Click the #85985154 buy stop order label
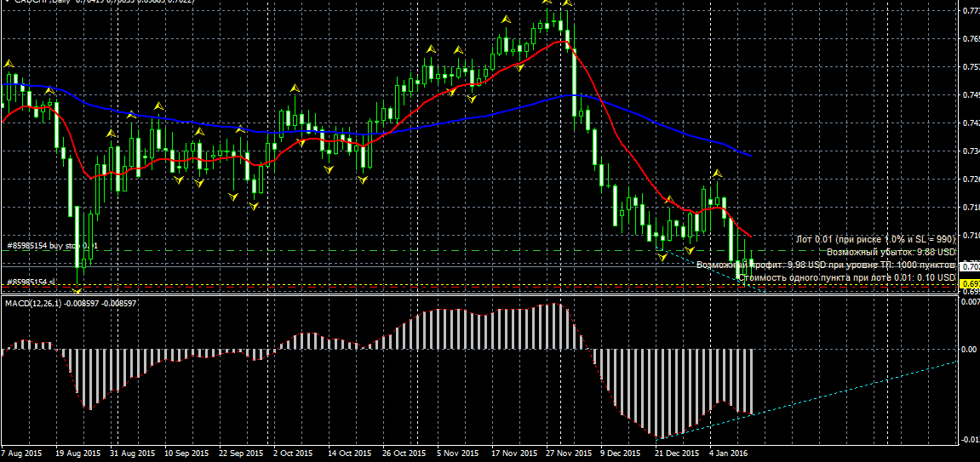Viewport: 980px width, 462px height. tap(53, 246)
